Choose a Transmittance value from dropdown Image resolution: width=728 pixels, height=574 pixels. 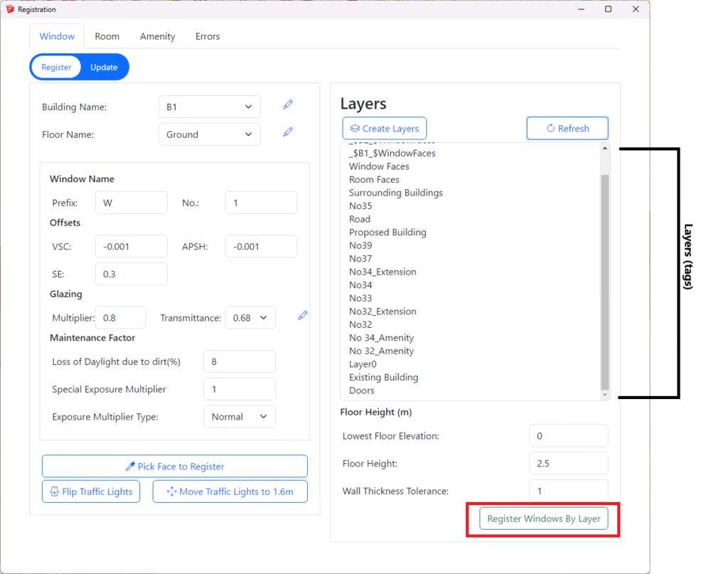(x=250, y=318)
